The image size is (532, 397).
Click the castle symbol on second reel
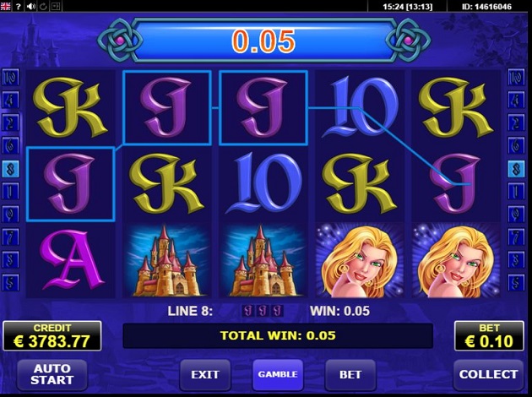(166, 260)
